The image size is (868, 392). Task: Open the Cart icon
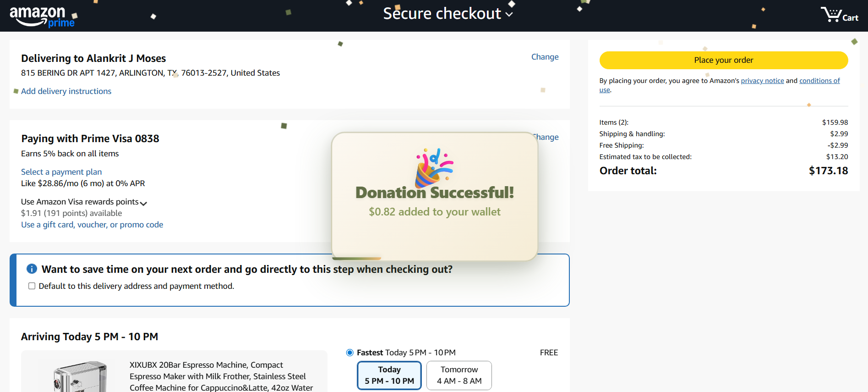coord(839,15)
